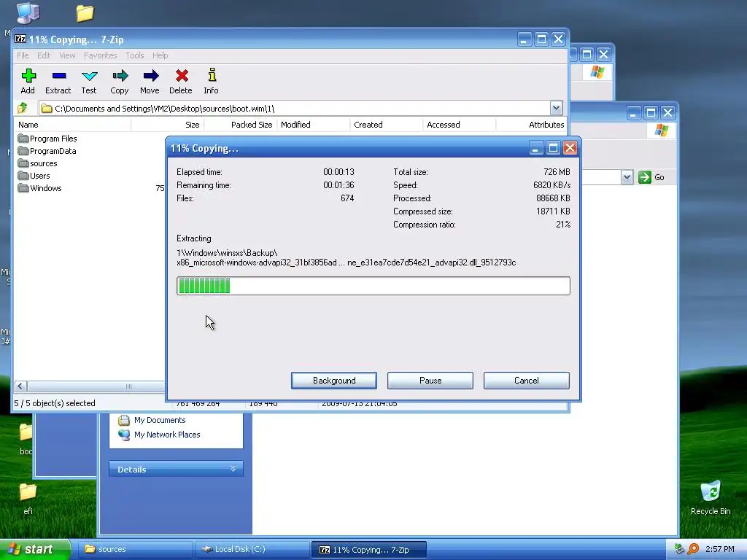This screenshot has width=747, height=560.
Task: Click the Copy toolbar icon
Action: (x=120, y=82)
